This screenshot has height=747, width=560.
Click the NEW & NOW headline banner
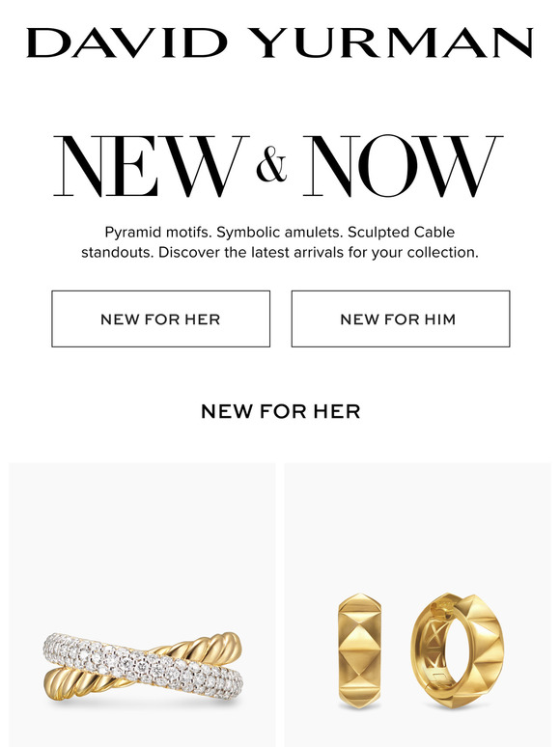tap(278, 166)
